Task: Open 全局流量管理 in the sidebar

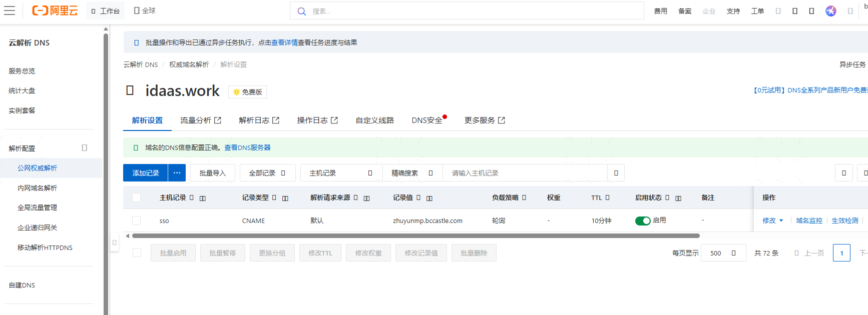Action: [37, 207]
